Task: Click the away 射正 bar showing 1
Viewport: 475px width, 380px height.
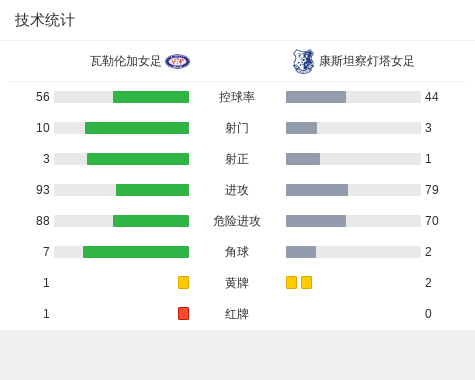Action: 303,159
